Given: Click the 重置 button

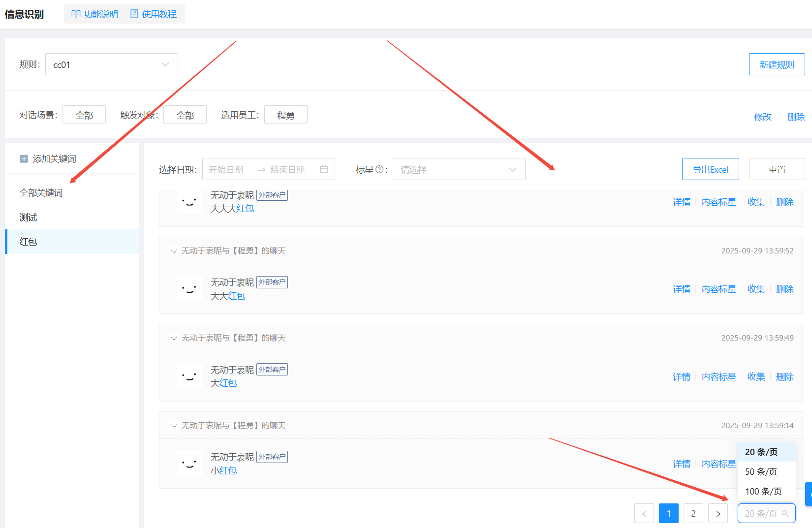Looking at the screenshot, I should (x=777, y=169).
